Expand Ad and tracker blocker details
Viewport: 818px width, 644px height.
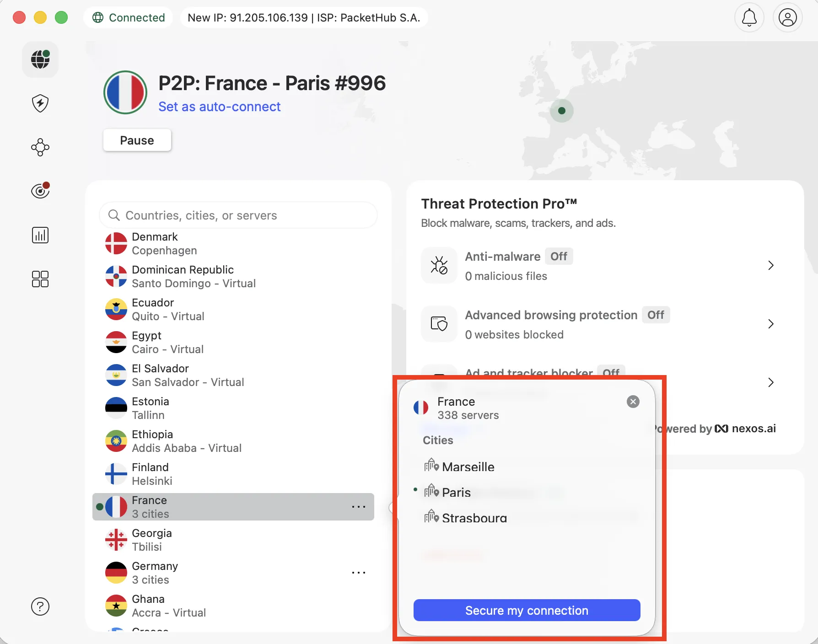click(771, 382)
